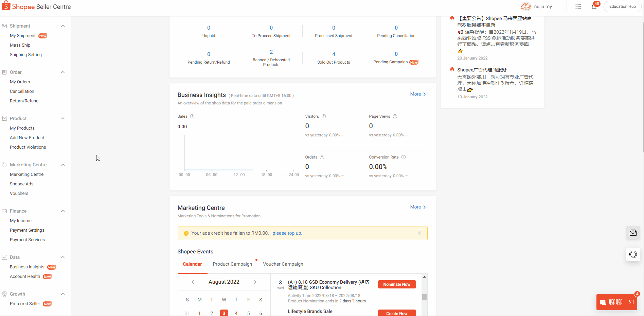
Task: Open the help tooltip next to Sales
Action: click(192, 116)
